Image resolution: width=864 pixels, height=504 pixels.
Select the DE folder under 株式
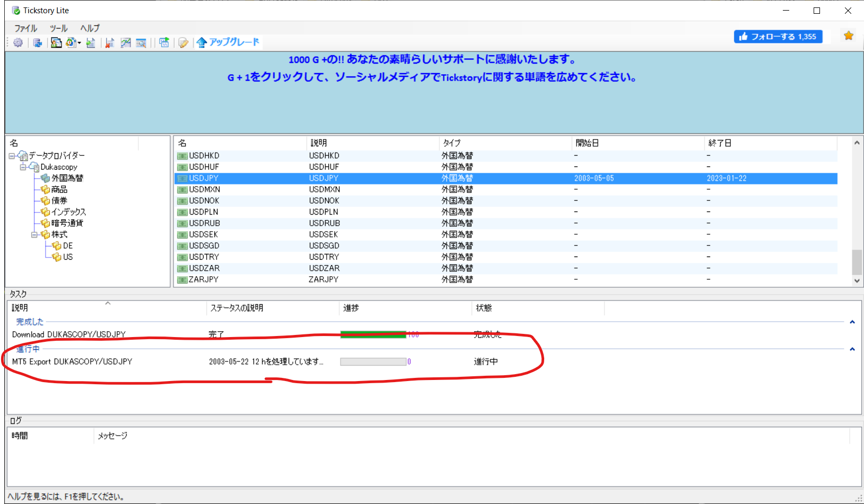[x=68, y=246]
